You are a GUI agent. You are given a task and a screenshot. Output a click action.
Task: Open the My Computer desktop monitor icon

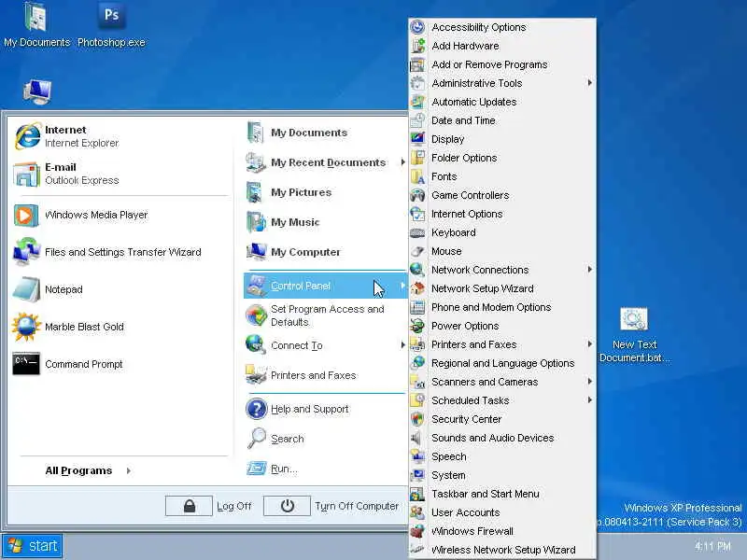(37, 91)
